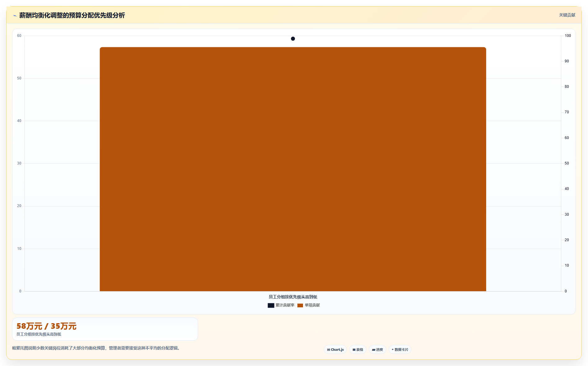Click the 58万元 / 35万元 value
This screenshot has width=588, height=366.
[x=46, y=326]
